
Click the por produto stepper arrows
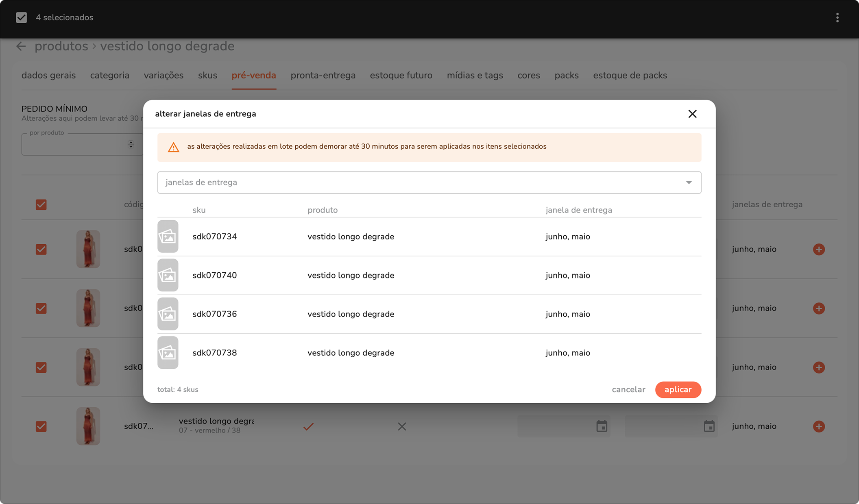[131, 144]
